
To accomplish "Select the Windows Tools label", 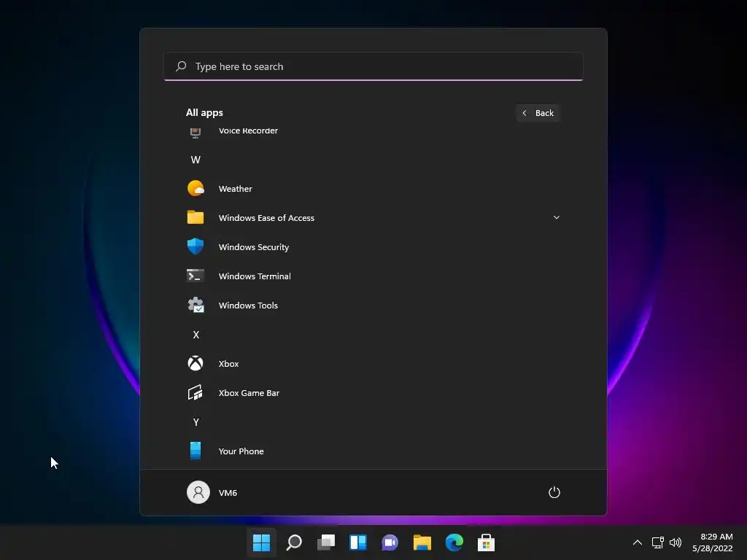I will point(248,306).
